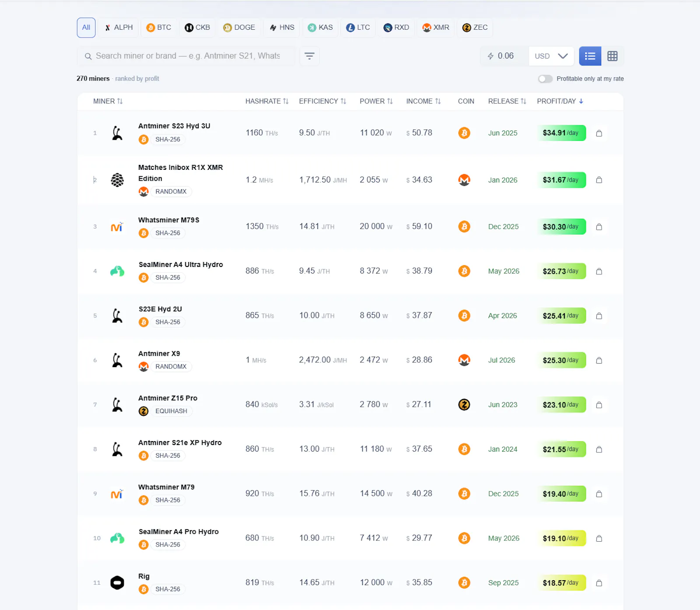
Task: Open Whatsminer M79S miner page
Action: 169,220
